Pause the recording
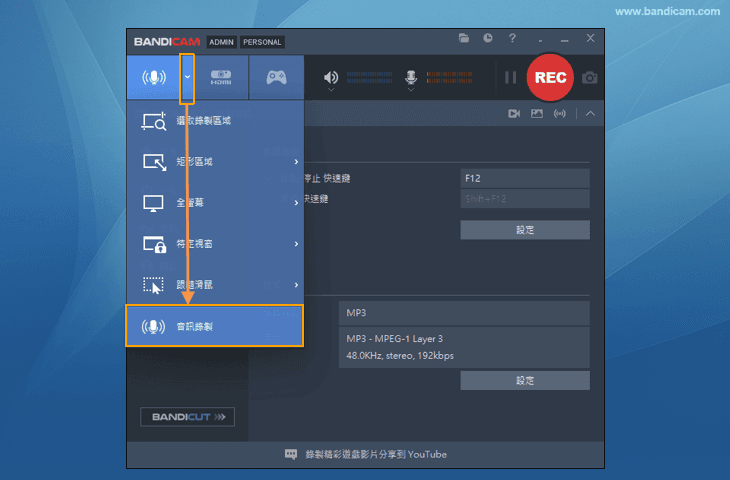The image size is (730, 480). [511, 77]
